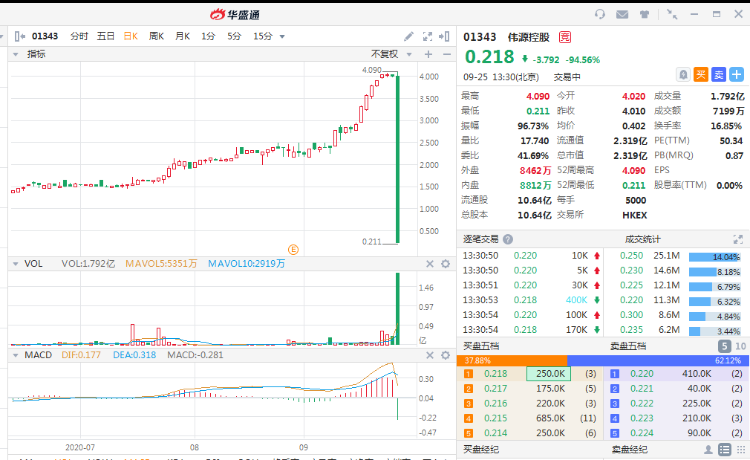Add stock to watchlist plus button

pos(736,75)
